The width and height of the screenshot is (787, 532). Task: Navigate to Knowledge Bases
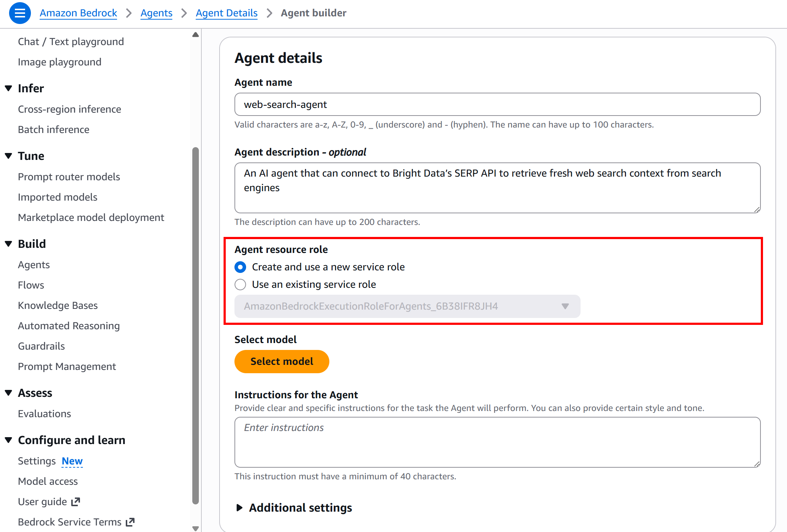click(57, 305)
